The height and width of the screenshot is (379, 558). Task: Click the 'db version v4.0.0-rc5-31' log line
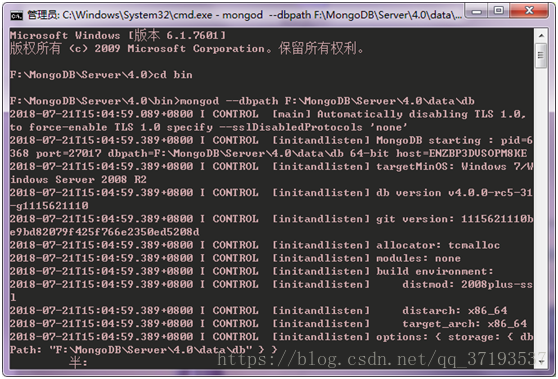pos(271,193)
